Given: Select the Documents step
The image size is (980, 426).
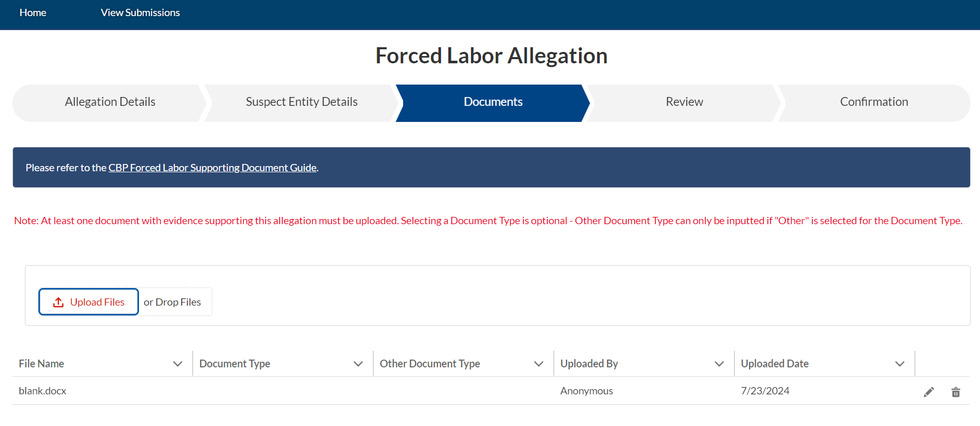Looking at the screenshot, I should [493, 102].
